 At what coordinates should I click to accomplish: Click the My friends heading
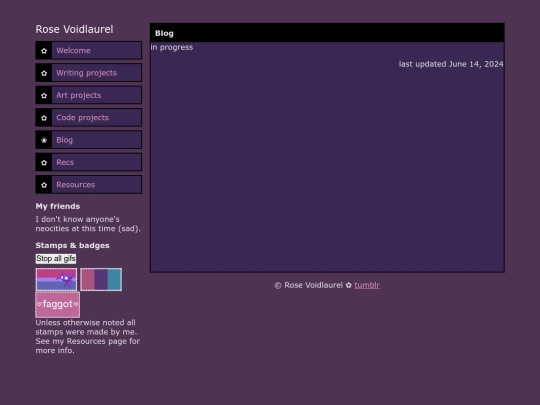(x=58, y=206)
